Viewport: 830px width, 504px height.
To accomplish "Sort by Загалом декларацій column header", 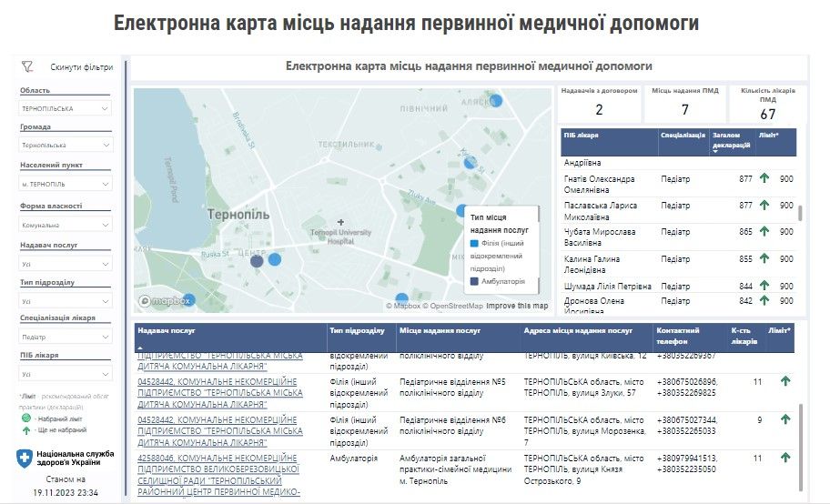I will pyautogui.click(x=731, y=140).
